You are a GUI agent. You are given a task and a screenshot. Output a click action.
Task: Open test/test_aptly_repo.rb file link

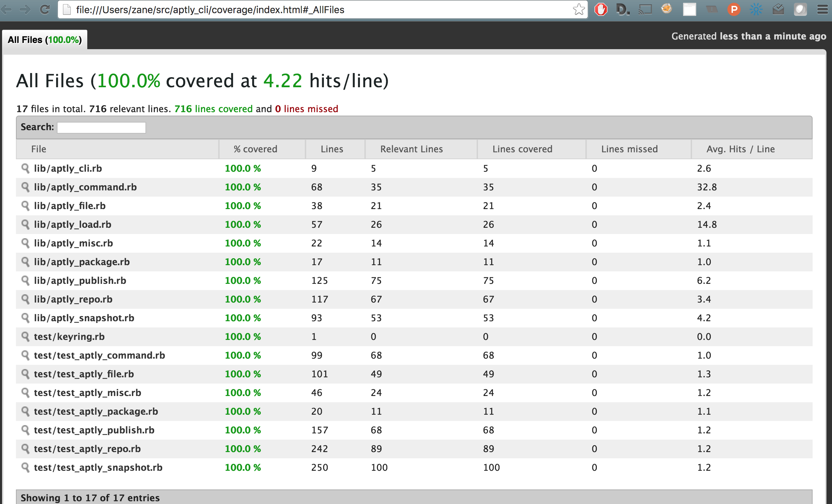[x=87, y=449]
